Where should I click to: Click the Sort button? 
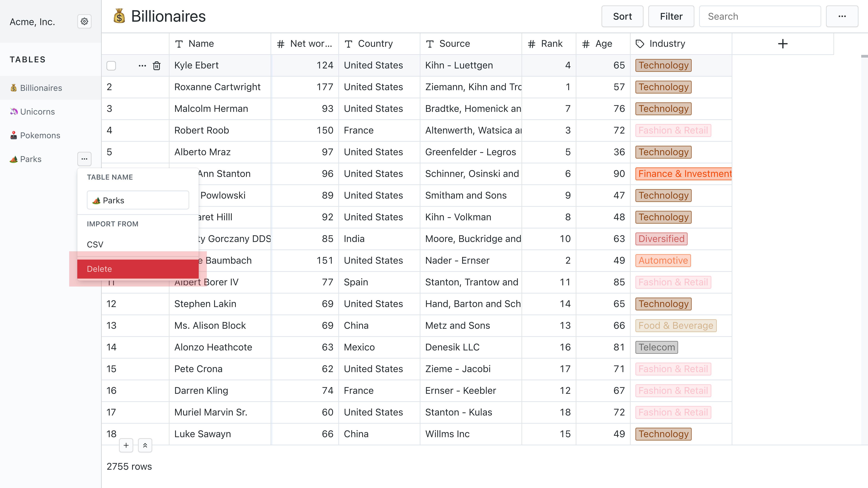tap(622, 16)
